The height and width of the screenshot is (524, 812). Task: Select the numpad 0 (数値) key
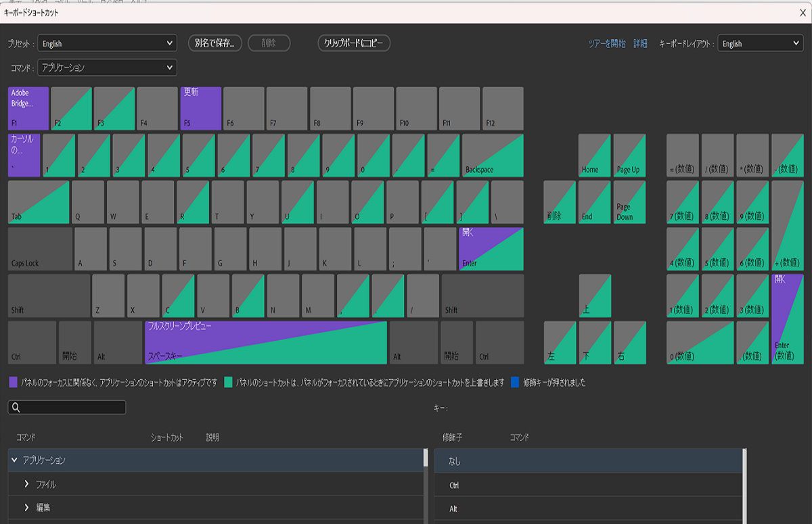[x=700, y=342]
